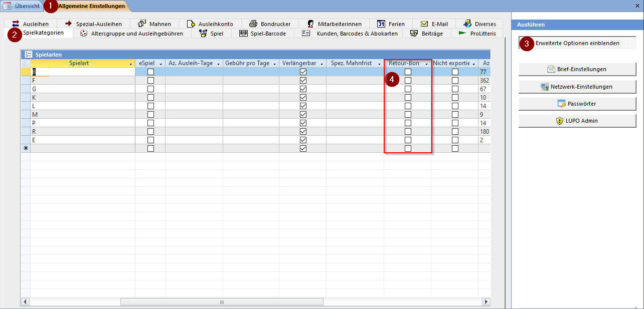Viewport: 644px width, 309px height.
Task: Click the value 362 in row F
Action: 484,81
